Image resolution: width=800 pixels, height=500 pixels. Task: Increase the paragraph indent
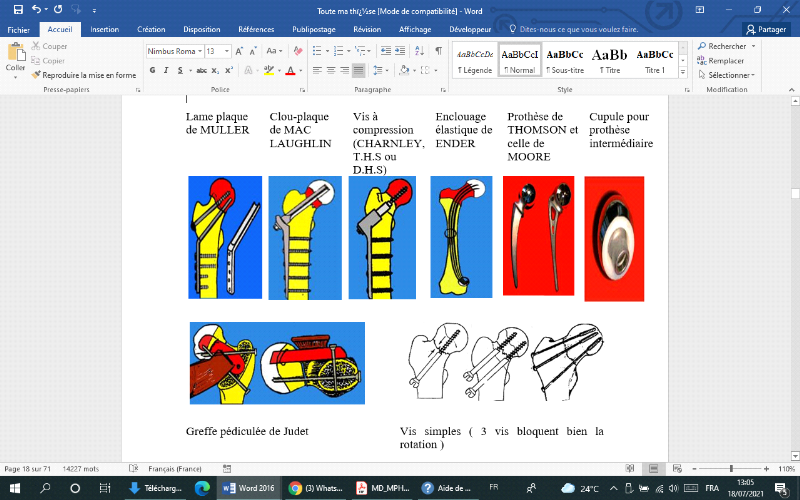pyautogui.click(x=401, y=51)
